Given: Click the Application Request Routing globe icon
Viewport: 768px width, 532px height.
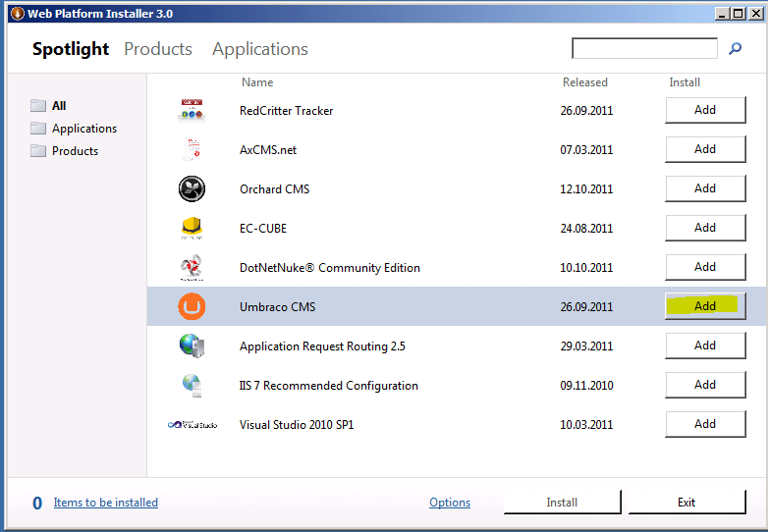Looking at the screenshot, I should [x=192, y=346].
